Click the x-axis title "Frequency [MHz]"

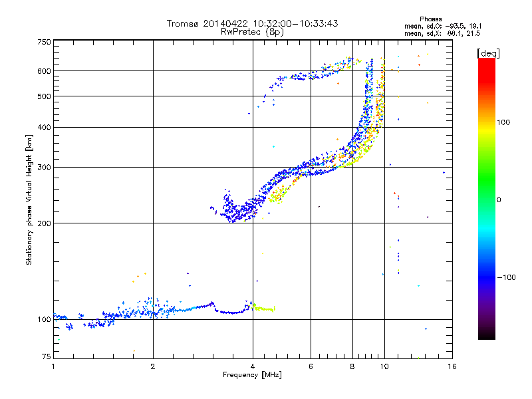[252, 375]
